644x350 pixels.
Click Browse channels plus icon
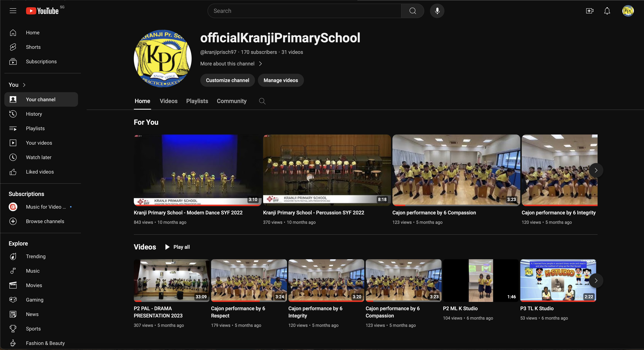tap(13, 221)
